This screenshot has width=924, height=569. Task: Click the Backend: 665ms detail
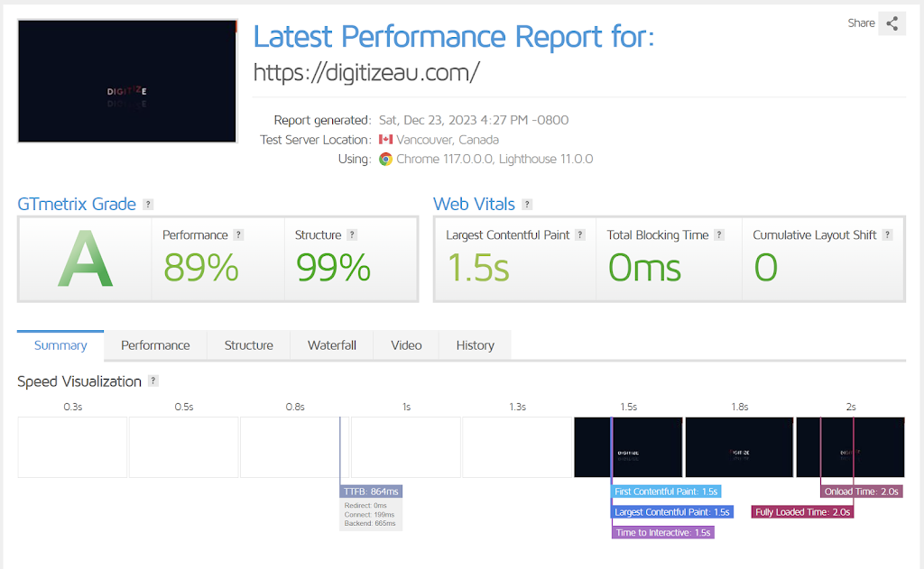[x=370, y=523]
